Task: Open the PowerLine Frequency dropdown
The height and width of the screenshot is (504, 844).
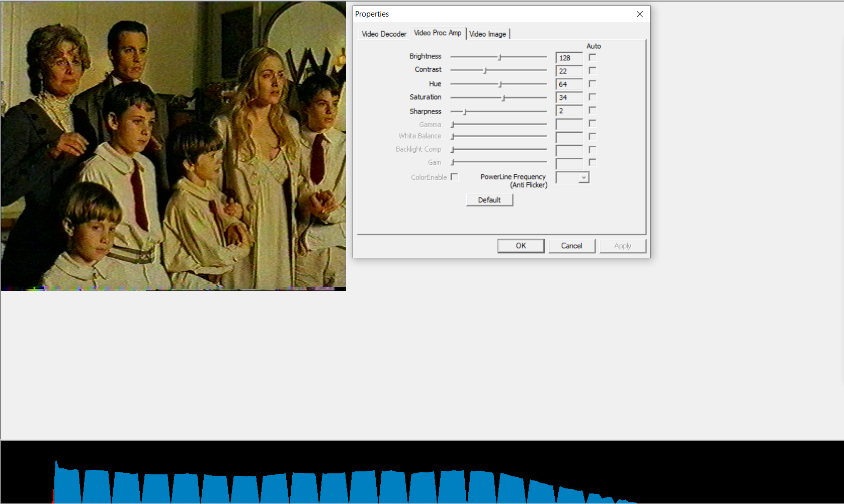Action: 572,177
